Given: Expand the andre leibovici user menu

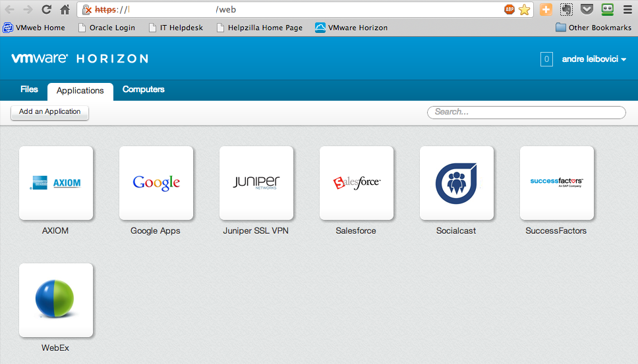Looking at the screenshot, I should 594,59.
